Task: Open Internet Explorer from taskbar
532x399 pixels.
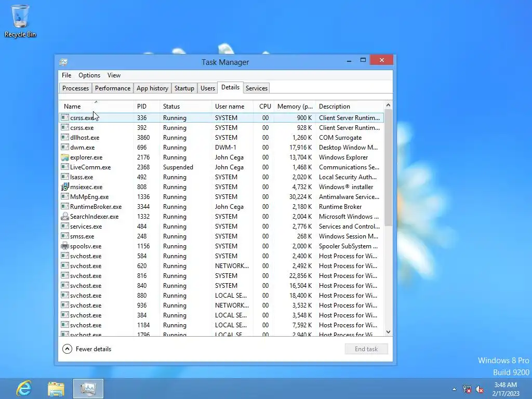Action: [x=24, y=389]
